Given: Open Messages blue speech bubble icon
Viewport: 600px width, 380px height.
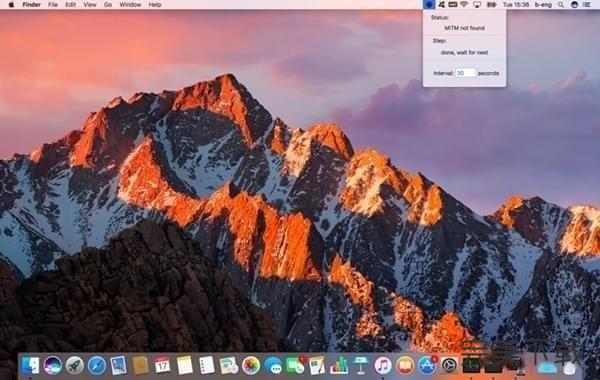Looking at the screenshot, I should [273, 365].
